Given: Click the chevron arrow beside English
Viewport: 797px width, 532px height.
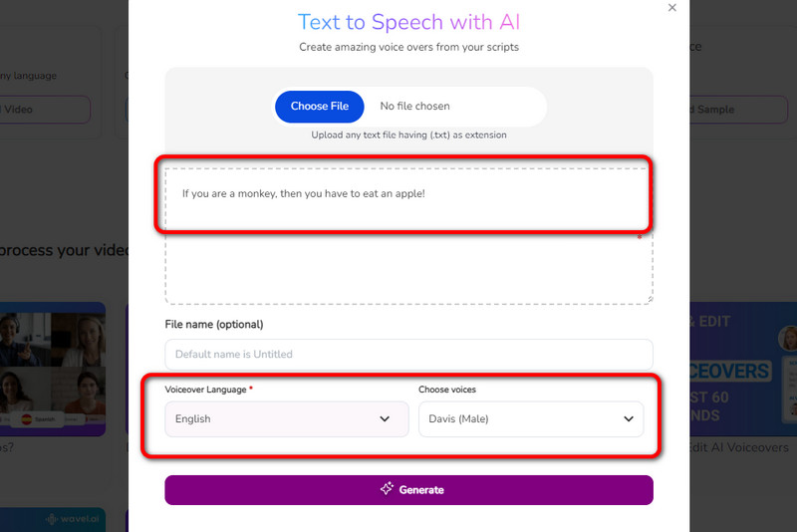Looking at the screenshot, I should tap(386, 419).
